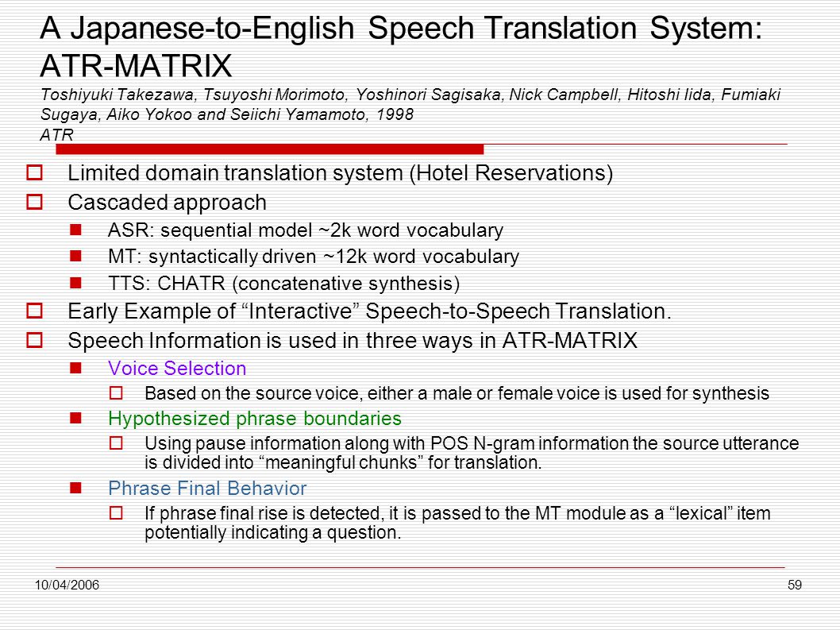Click the footer date '10/04/2006'
The height and width of the screenshot is (630, 840).
[x=67, y=585]
